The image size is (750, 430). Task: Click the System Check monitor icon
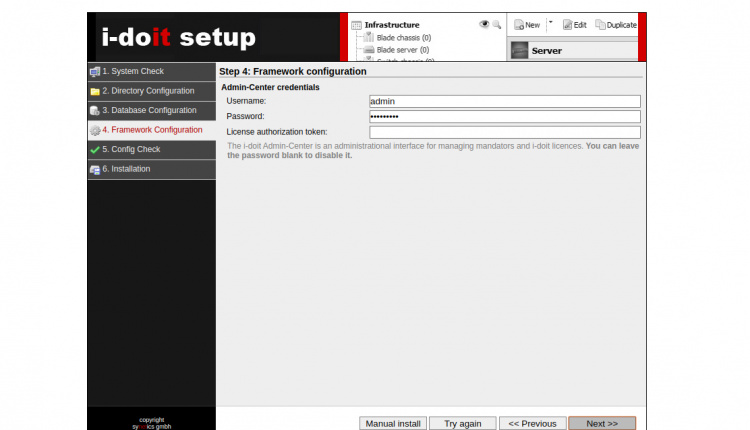pos(95,72)
